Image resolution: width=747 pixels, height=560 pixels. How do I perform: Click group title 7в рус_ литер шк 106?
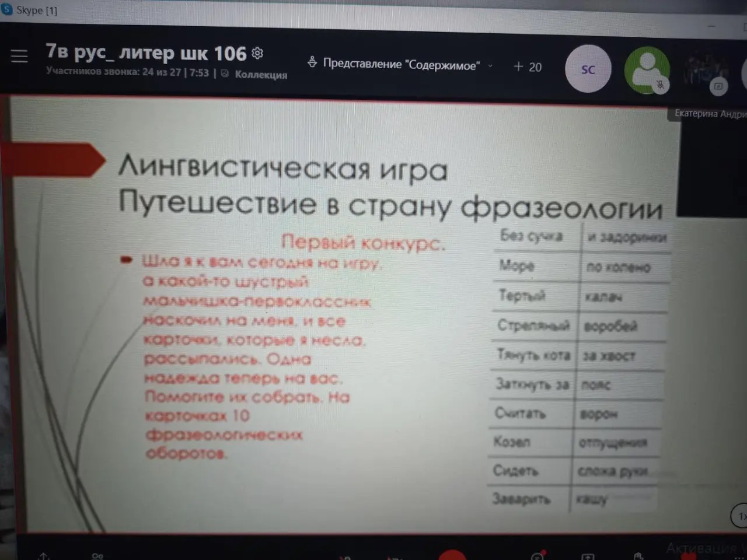[x=146, y=52]
